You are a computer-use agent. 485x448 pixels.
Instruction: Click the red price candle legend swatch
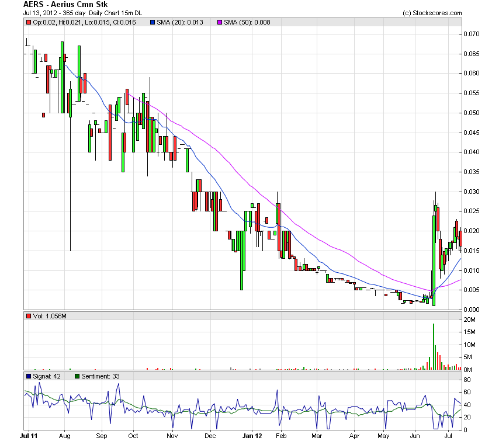point(29,22)
